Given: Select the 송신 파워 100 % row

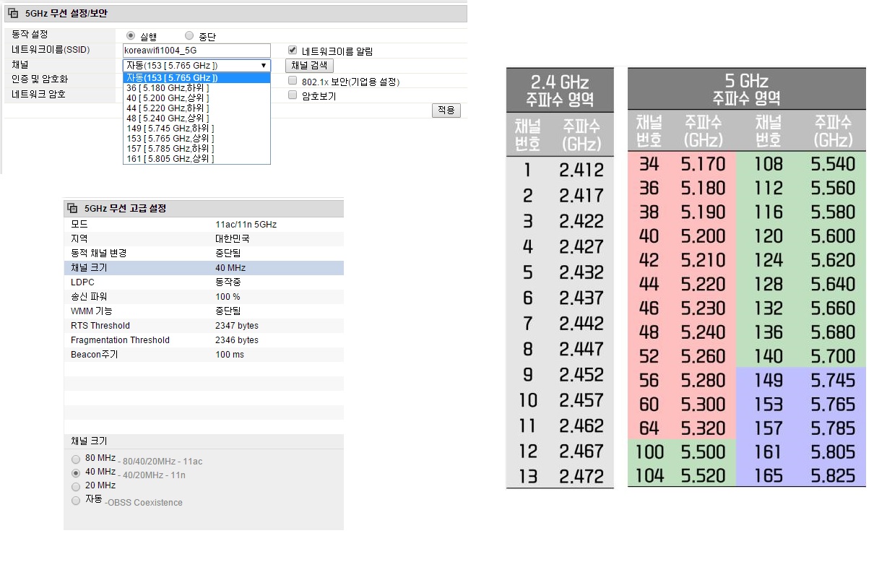Looking at the screenshot, I should pos(204,297).
